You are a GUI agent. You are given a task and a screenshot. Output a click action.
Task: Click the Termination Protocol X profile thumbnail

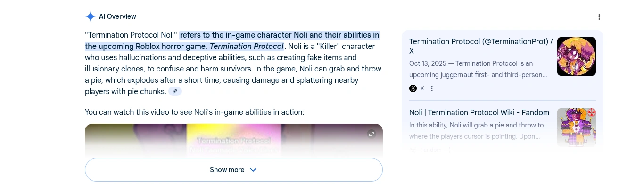point(576,56)
